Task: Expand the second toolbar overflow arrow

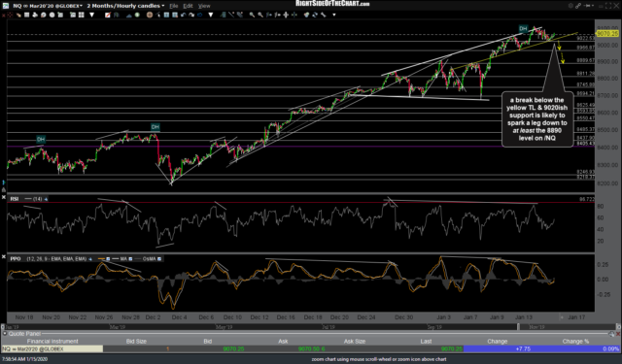Action: pyautogui.click(x=211, y=16)
